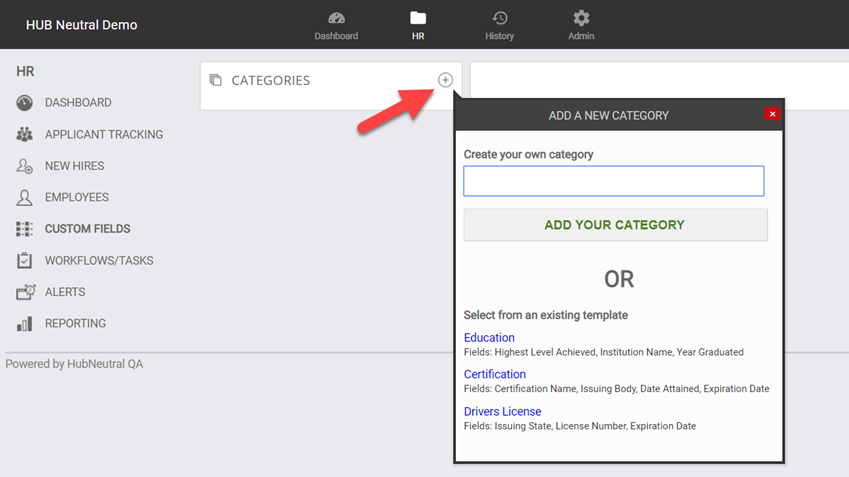The width and height of the screenshot is (849, 477).
Task: Click the Alerts icon in sidebar
Action: coord(25,292)
